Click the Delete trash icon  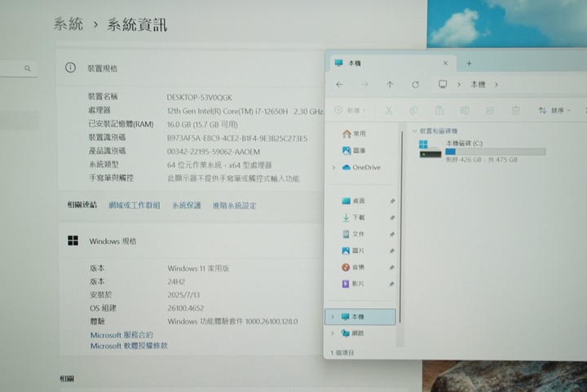click(515, 110)
